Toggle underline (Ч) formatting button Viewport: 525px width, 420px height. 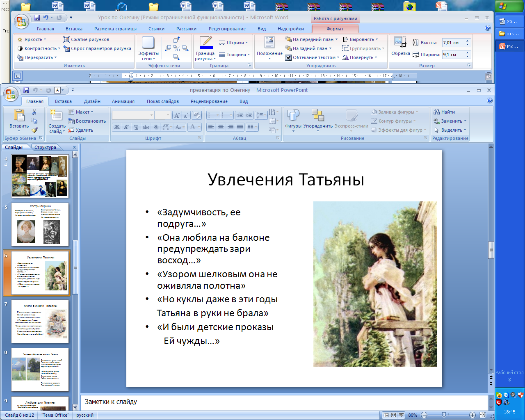coord(136,127)
